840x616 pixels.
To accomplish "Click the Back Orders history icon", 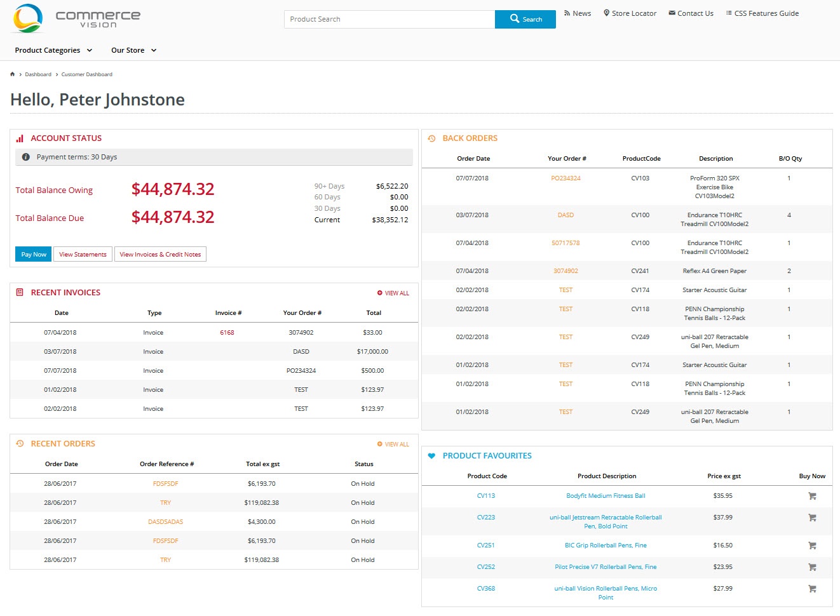I will [x=433, y=138].
